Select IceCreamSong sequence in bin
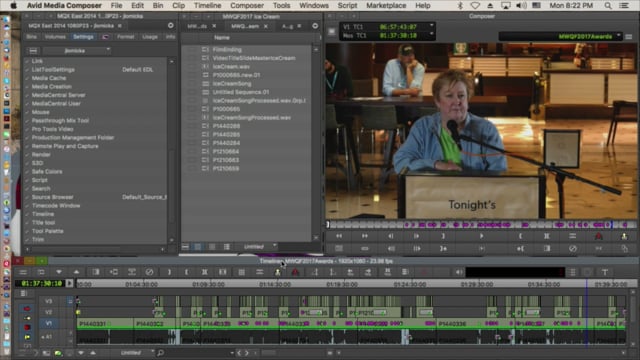 tap(231, 83)
